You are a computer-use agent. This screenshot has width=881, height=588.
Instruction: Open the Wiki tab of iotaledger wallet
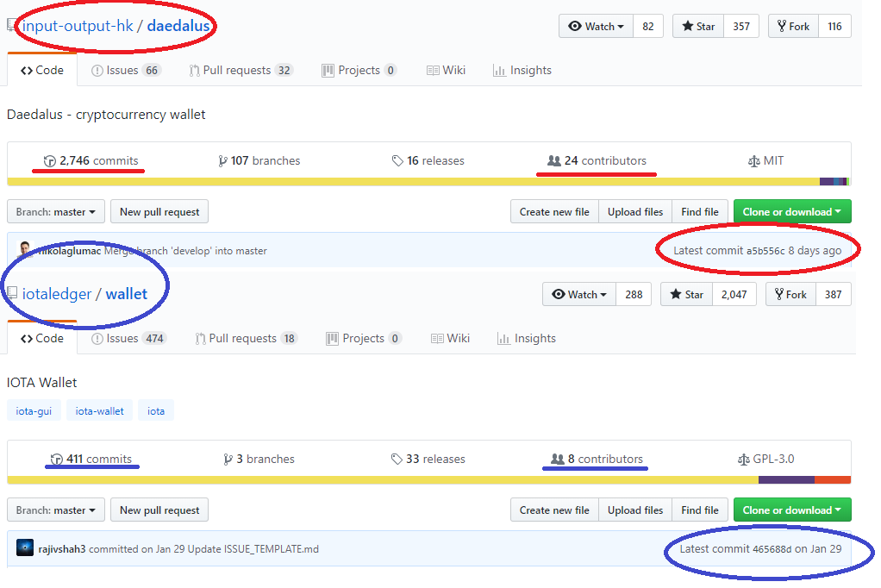pyautogui.click(x=450, y=339)
